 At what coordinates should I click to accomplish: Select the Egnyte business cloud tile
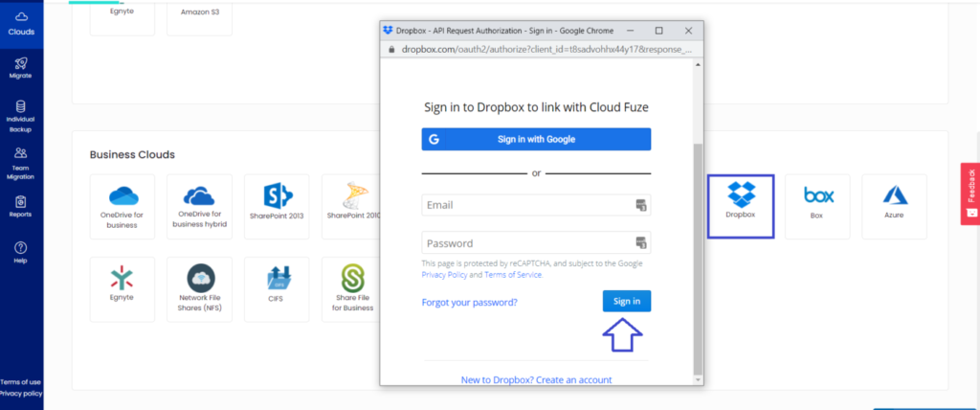coord(122,288)
